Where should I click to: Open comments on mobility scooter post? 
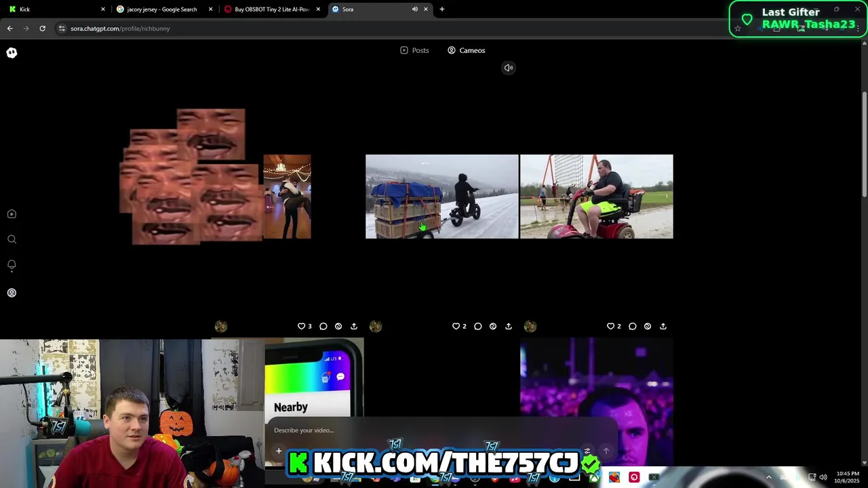coord(633,326)
